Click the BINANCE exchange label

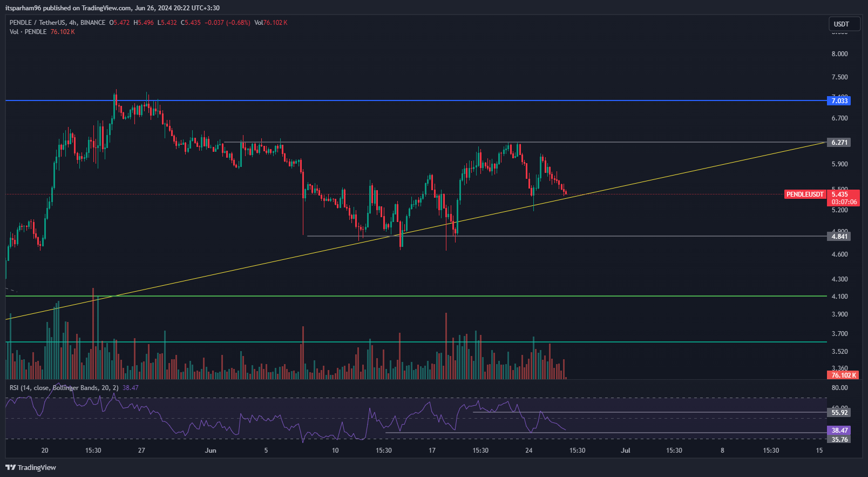(x=93, y=23)
